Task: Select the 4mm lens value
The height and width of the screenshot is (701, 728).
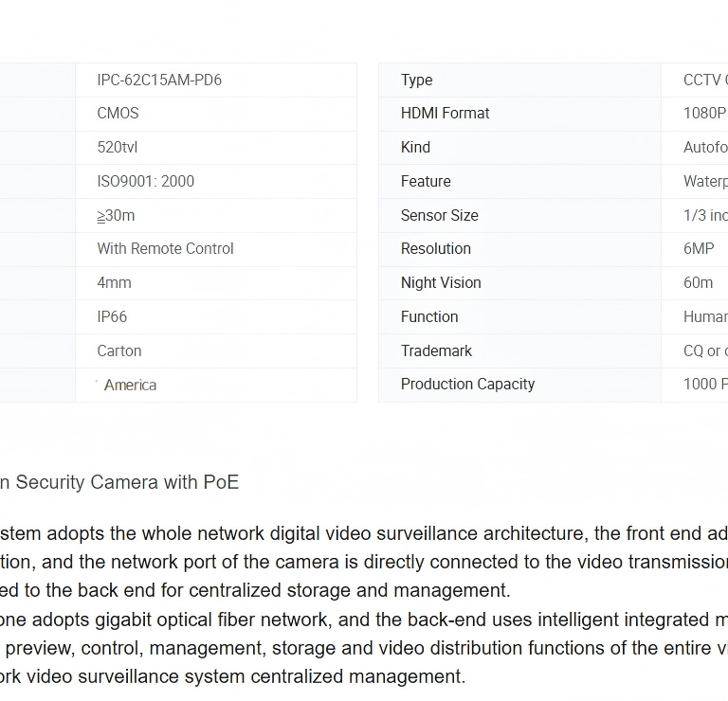Action: [x=114, y=283]
